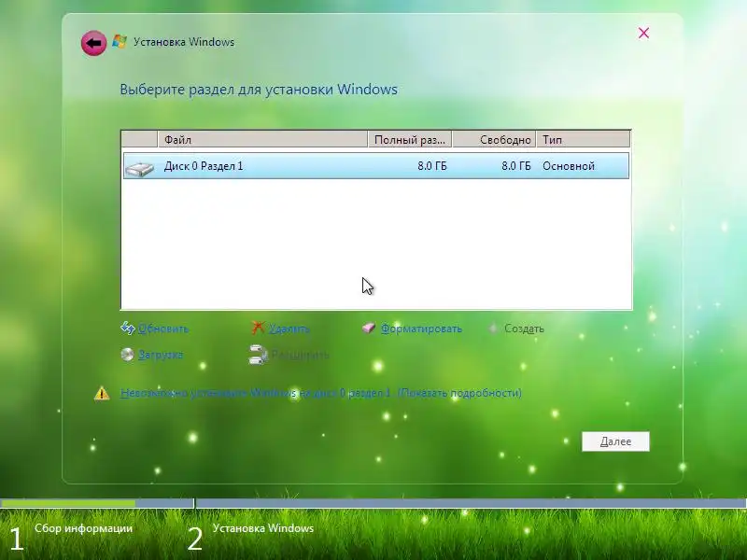Click the Основной partition type cell
Image resolution: width=747 pixels, height=560 pixels.
[x=569, y=166]
